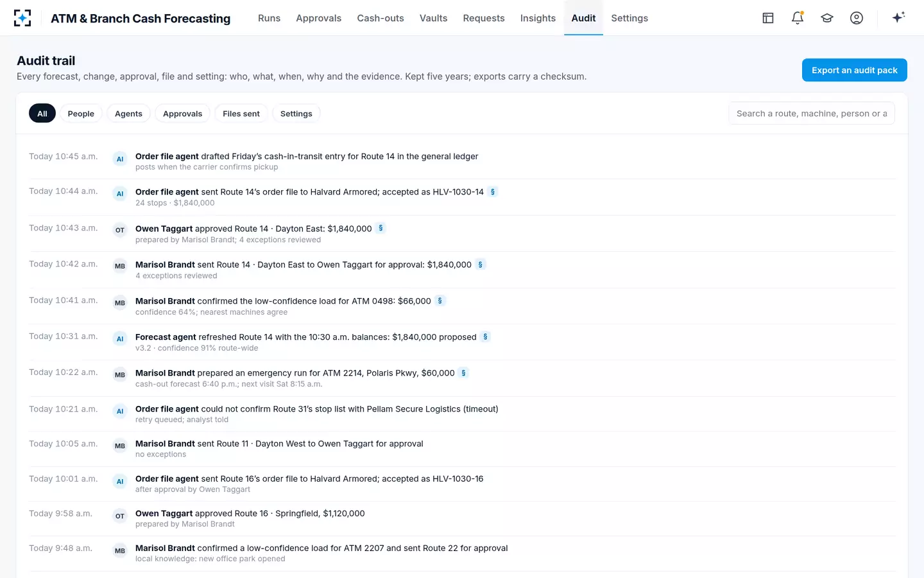The image size is (924, 578).
Task: Click AI avatar on 10:21 a.m. entry
Action: (120, 411)
